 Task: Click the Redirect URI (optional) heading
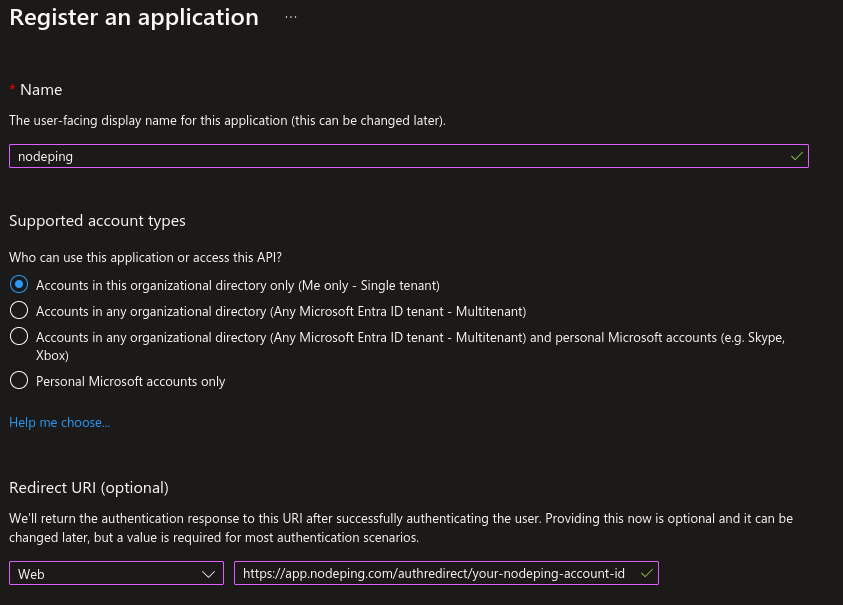coord(89,488)
